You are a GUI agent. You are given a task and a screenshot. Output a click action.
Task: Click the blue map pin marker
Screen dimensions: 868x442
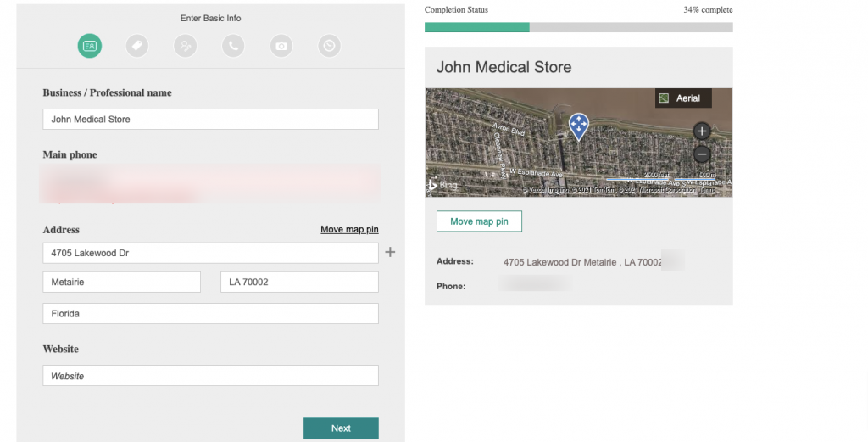click(578, 126)
